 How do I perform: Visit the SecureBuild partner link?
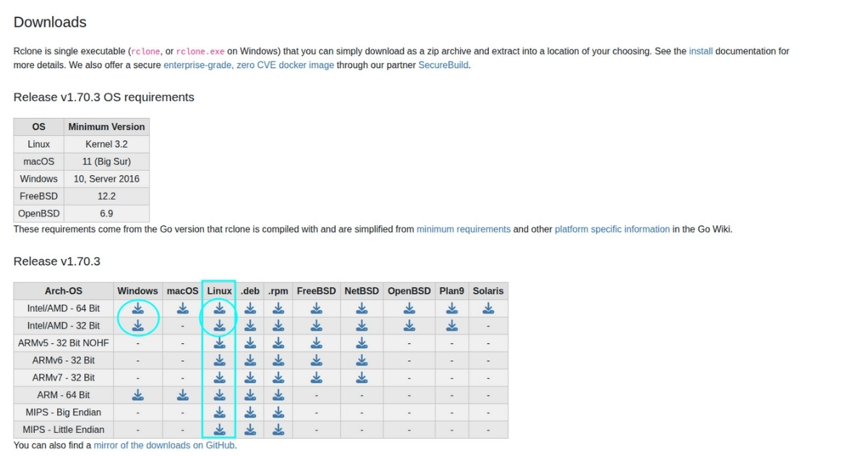pyautogui.click(x=443, y=65)
